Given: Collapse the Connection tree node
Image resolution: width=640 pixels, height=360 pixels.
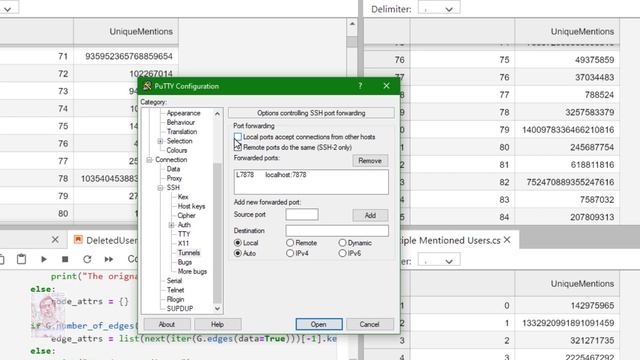Looking at the screenshot, I should pyautogui.click(x=149, y=160).
